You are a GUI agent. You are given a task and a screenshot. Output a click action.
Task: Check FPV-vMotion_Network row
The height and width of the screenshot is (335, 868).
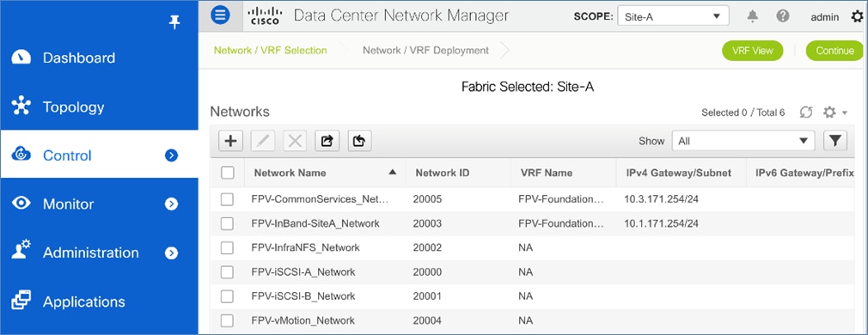[x=227, y=320]
